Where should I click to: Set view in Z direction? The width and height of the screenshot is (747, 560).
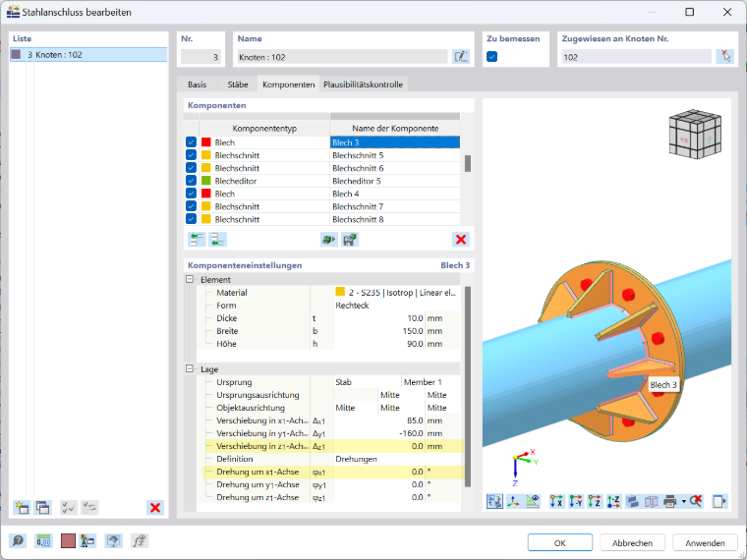595,501
